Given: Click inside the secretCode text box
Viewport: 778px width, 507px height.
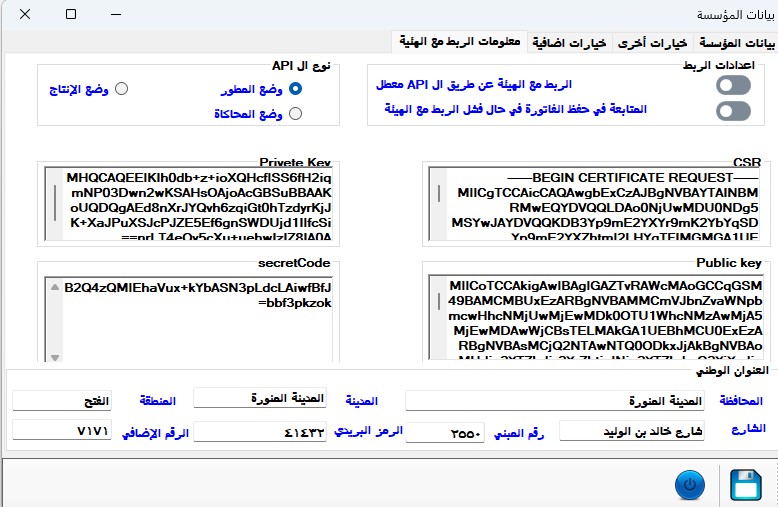Looking at the screenshot, I should click(x=189, y=319).
